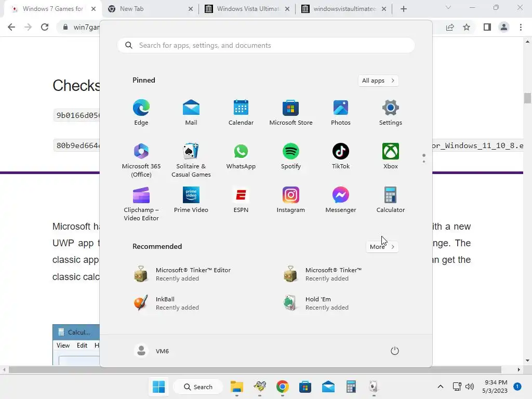Image resolution: width=532 pixels, height=399 pixels.
Task: Launch the Photos app
Action: tap(341, 112)
